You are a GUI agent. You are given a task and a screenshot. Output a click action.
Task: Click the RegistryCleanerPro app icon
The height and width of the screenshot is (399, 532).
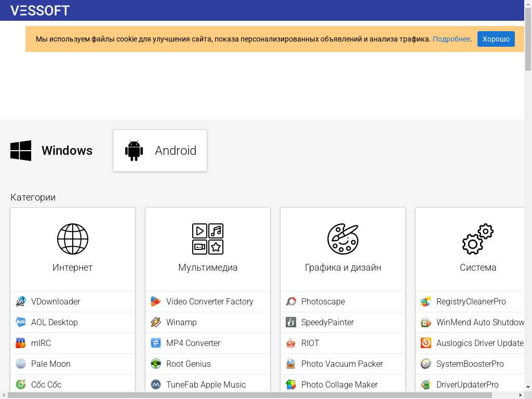click(x=426, y=301)
